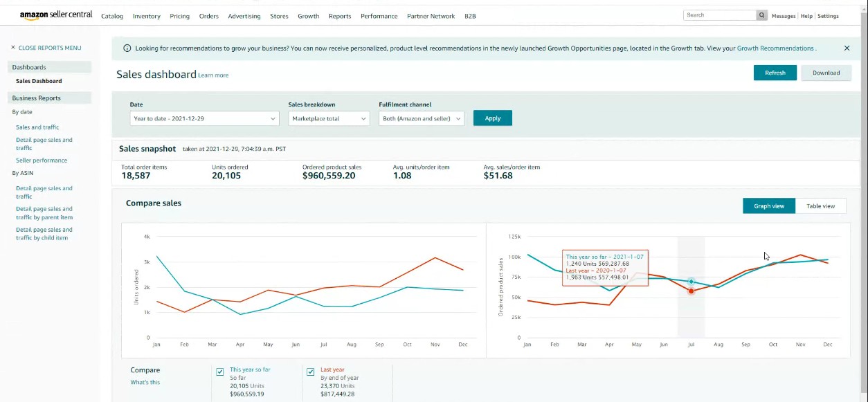Open the Inventory menu
The height and width of the screenshot is (402, 868).
point(147,16)
